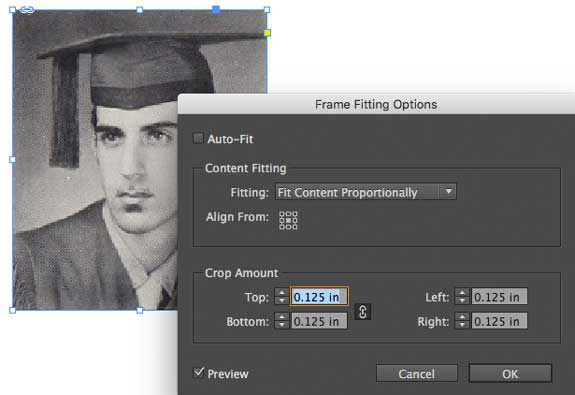Click the bottom-center frame handle

(x=140, y=310)
